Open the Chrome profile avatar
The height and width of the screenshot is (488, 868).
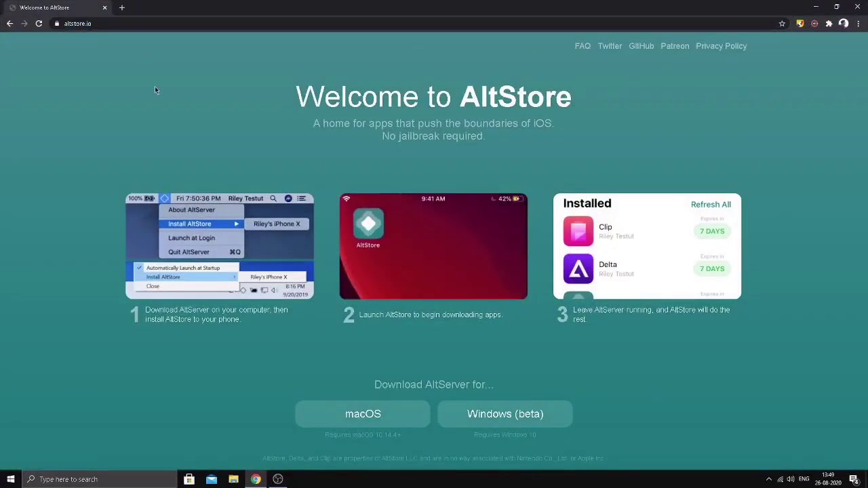(x=844, y=24)
